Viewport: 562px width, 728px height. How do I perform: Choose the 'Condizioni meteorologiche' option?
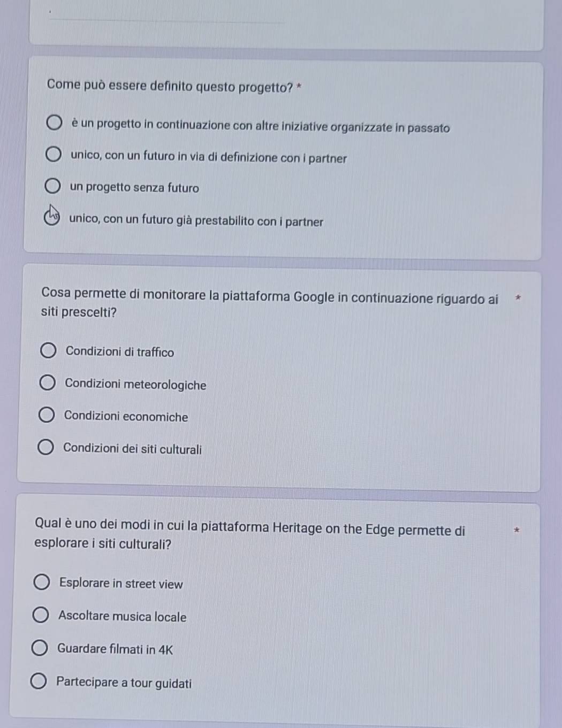point(47,384)
